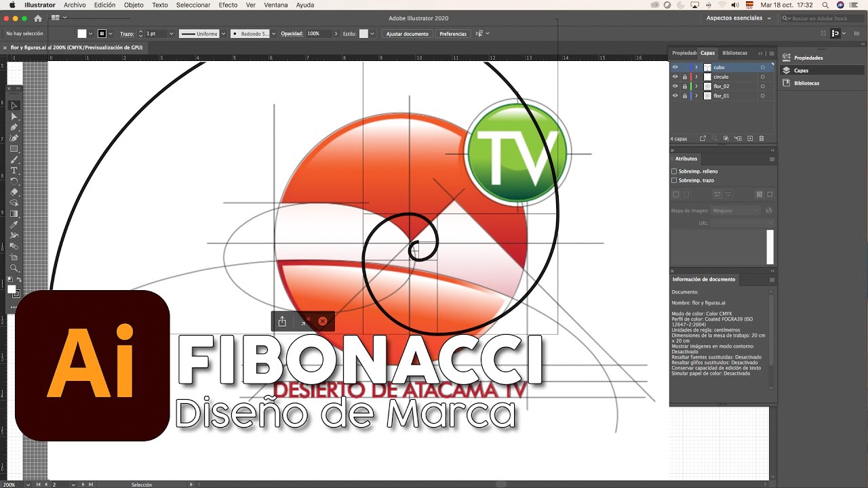
Task: Hide the circulo layer
Action: [x=675, y=77]
